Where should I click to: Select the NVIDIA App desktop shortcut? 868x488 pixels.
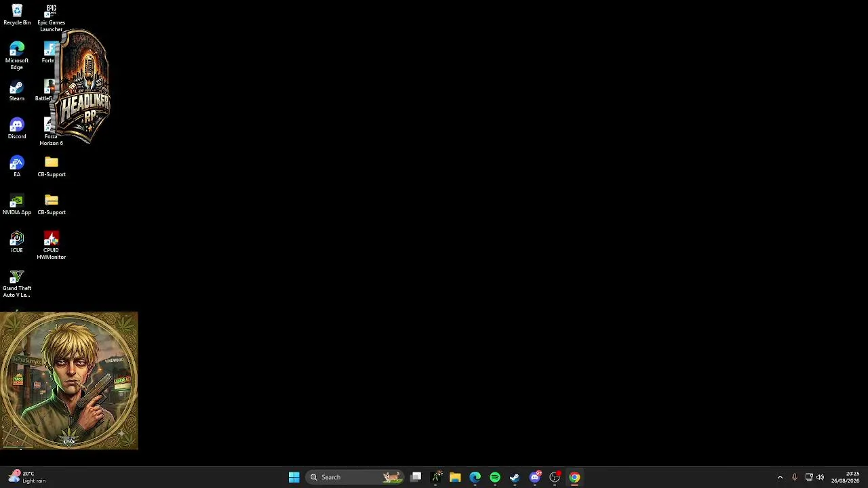17,205
